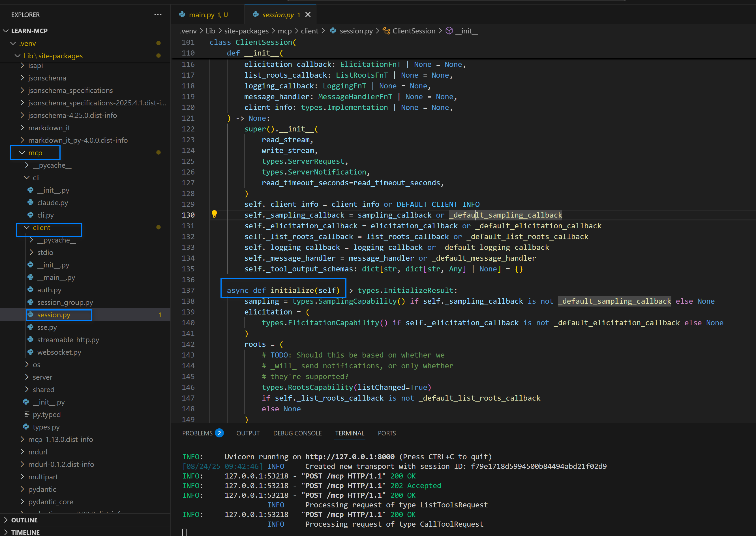The image size is (756, 536).
Task: Click the site-packages breadcrumb segment
Action: [246, 31]
